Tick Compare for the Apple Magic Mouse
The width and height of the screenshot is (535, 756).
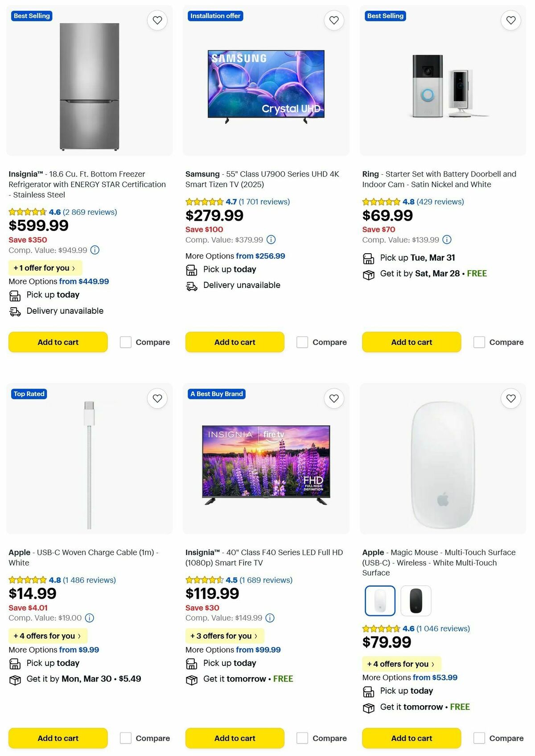point(479,738)
